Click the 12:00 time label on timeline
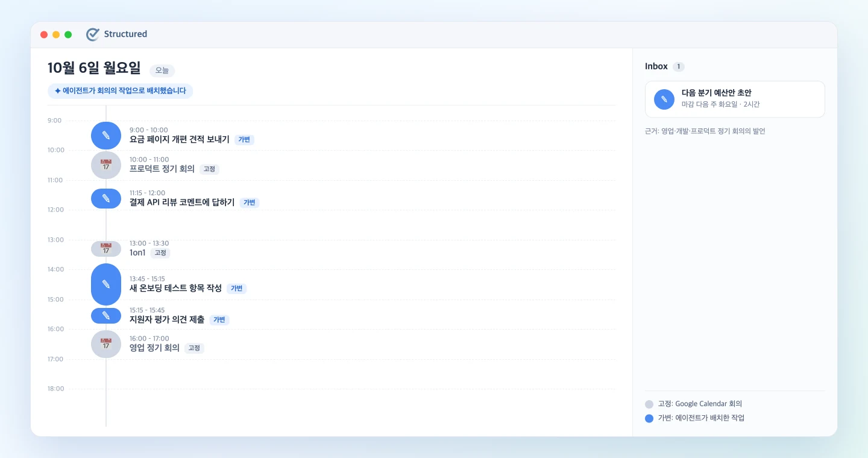868x458 pixels. 55,210
